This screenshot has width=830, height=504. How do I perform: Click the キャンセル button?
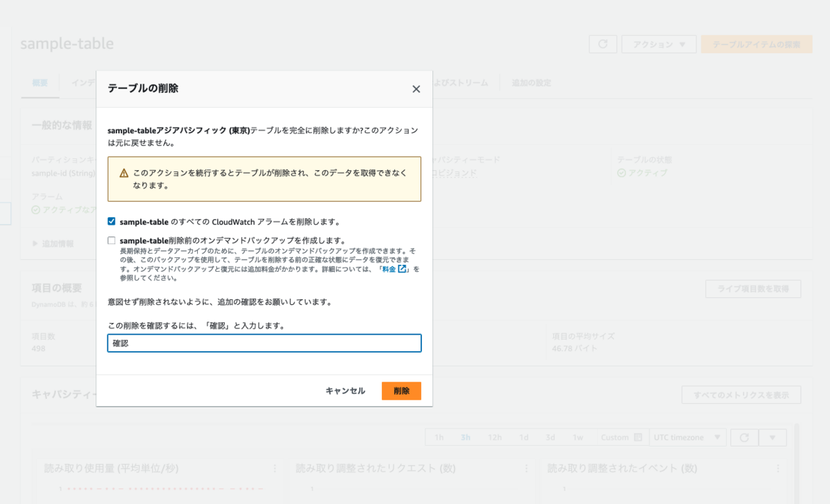click(x=345, y=391)
